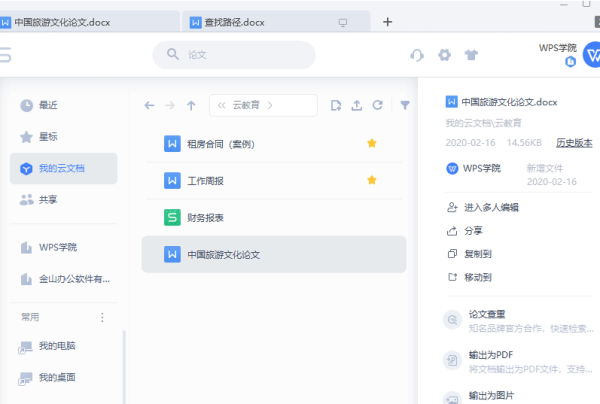Switch to 查找路径.docx tab
600x404 pixels.
276,22
